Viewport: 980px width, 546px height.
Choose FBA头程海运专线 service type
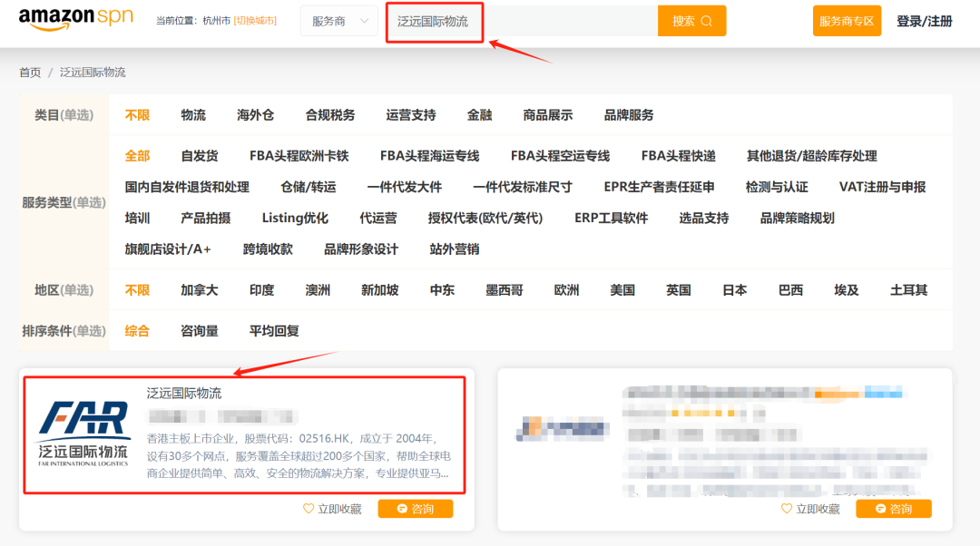[429, 156]
